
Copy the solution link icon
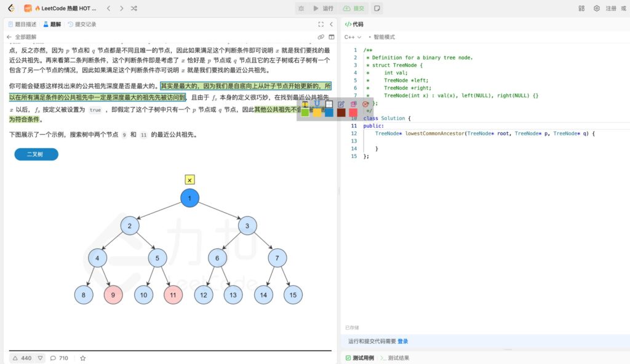point(321,37)
